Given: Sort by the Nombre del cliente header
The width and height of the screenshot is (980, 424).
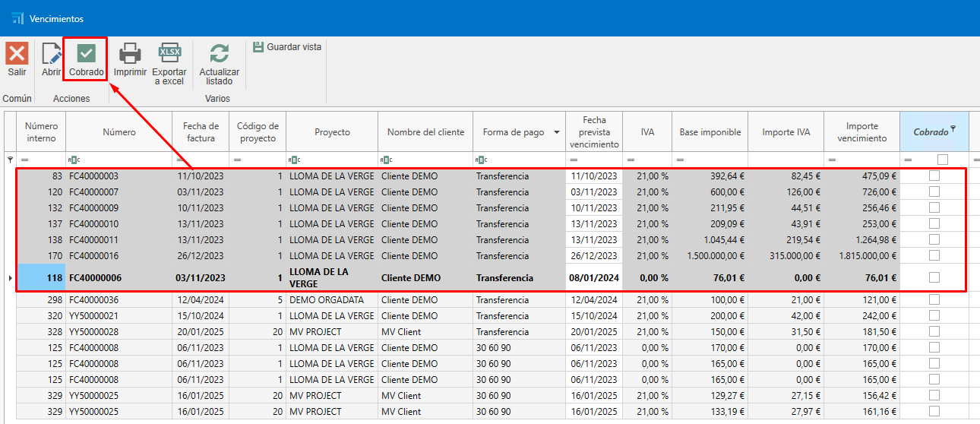Looking at the screenshot, I should 425,131.
